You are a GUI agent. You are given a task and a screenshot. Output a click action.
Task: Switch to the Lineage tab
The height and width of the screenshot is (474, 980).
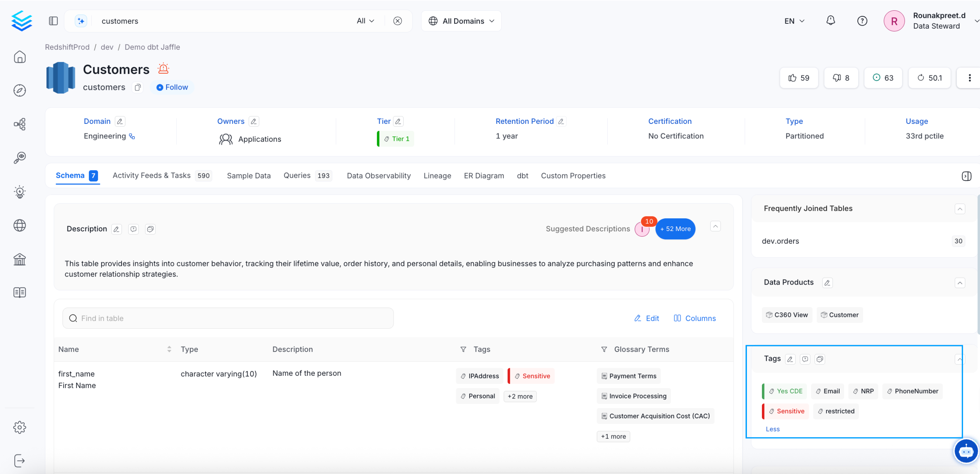tap(437, 176)
